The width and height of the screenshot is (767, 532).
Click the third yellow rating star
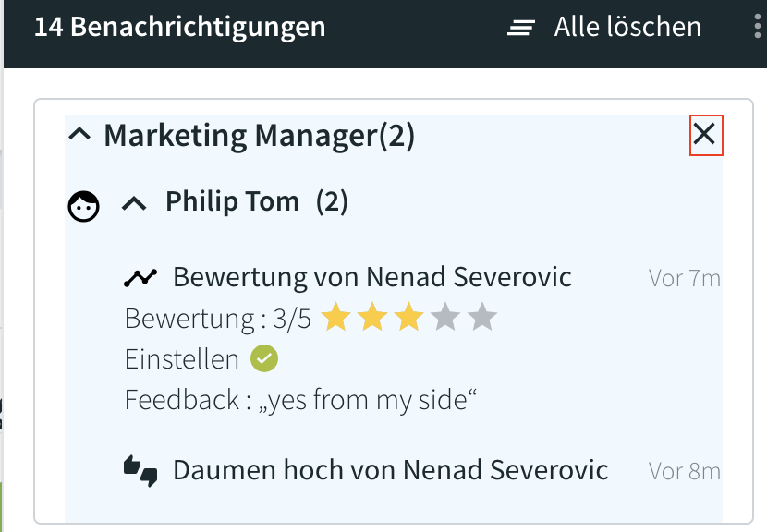tap(409, 318)
